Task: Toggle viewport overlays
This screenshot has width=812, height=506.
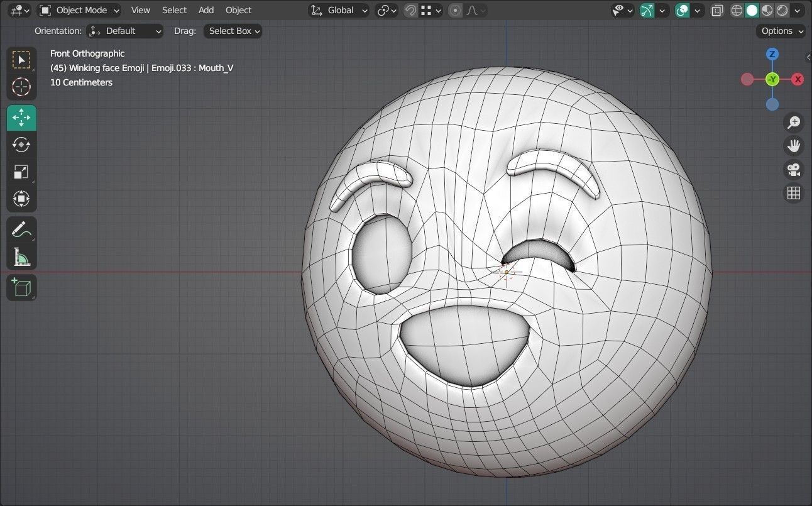Action: [x=682, y=10]
